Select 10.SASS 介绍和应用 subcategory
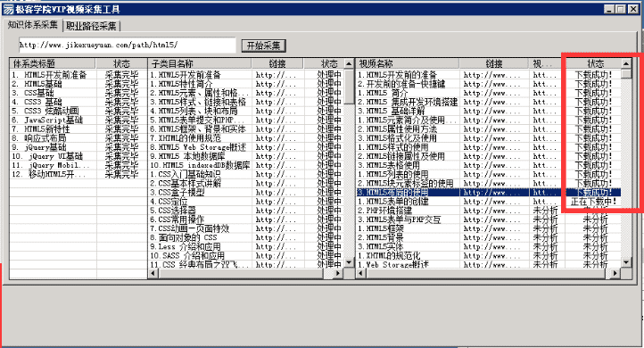Screen dimensions: 644x348 (246, 255)
